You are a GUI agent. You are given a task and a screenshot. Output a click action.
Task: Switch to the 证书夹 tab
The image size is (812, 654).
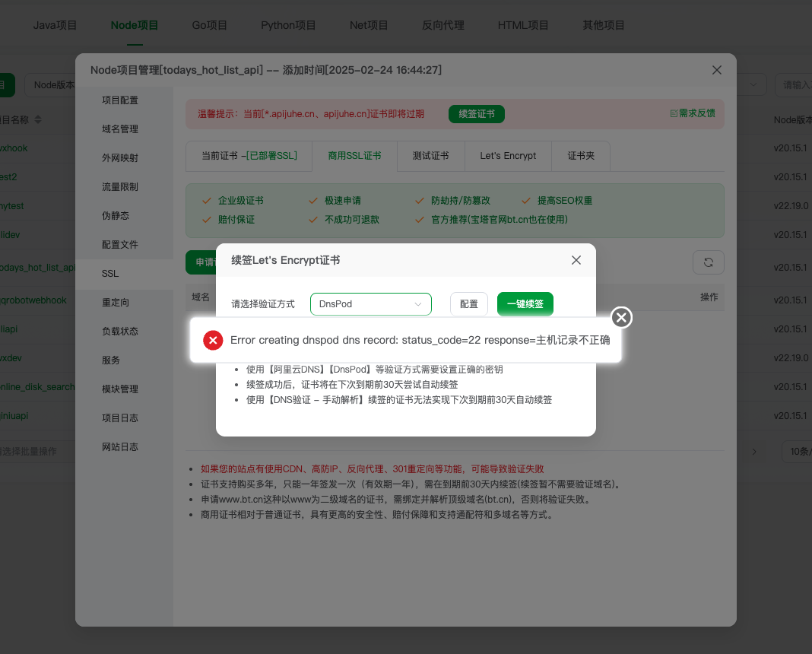(581, 156)
